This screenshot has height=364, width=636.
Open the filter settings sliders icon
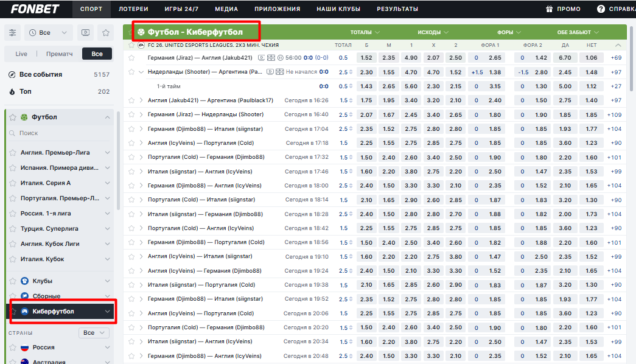click(x=13, y=32)
